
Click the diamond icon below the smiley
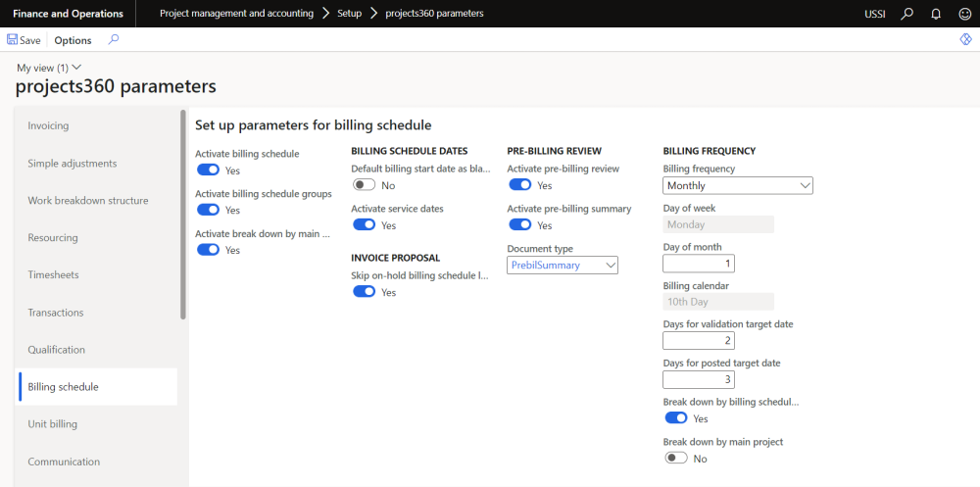[x=964, y=39]
